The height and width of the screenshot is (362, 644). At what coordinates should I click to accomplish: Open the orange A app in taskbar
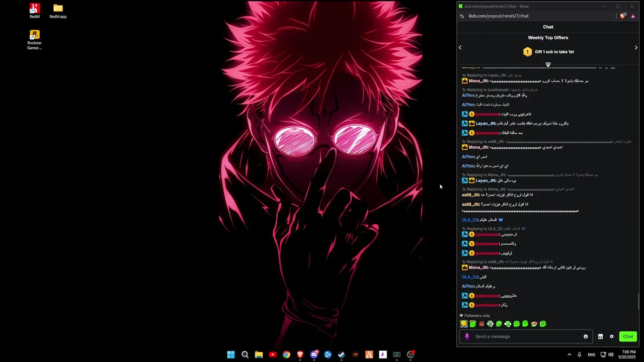(x=369, y=354)
